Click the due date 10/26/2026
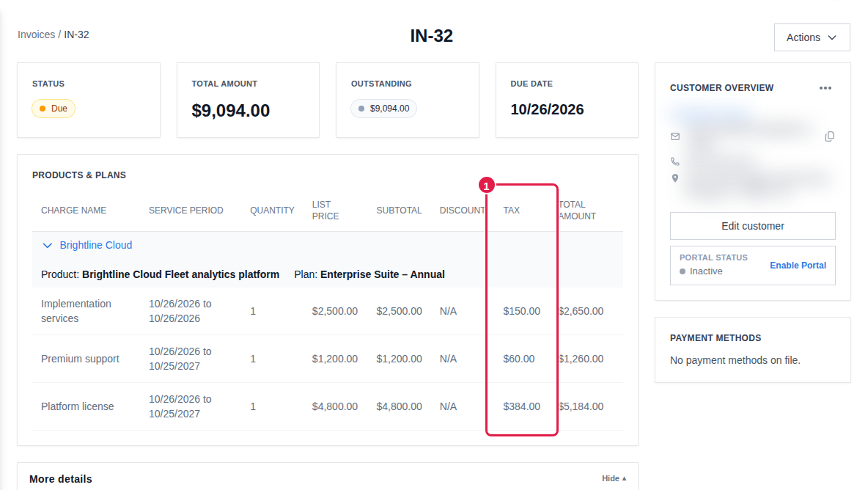 pos(547,109)
